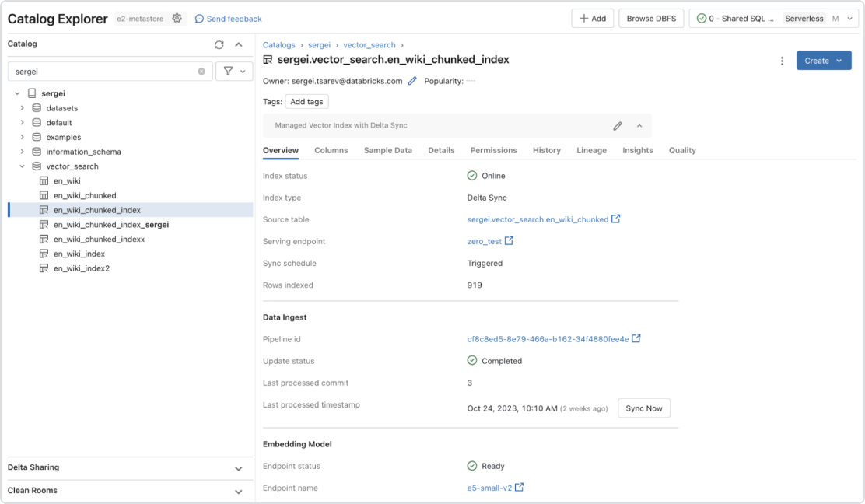Clear the sergei search text

pos(201,71)
